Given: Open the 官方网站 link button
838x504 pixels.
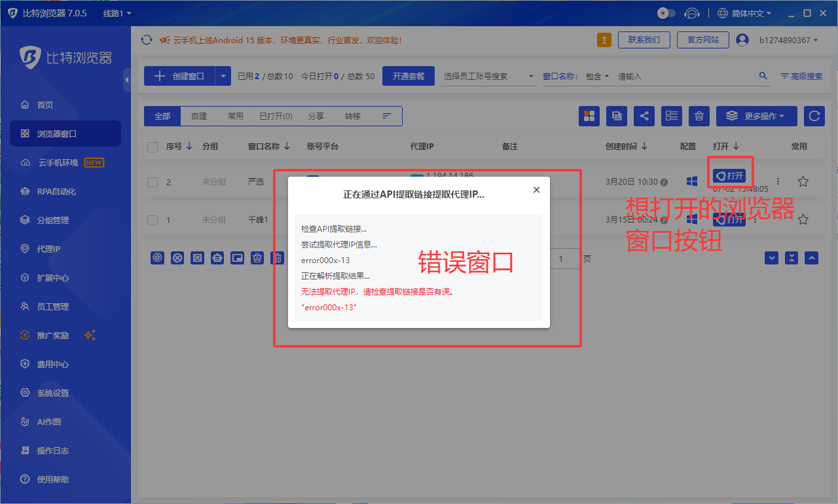Looking at the screenshot, I should [x=703, y=40].
